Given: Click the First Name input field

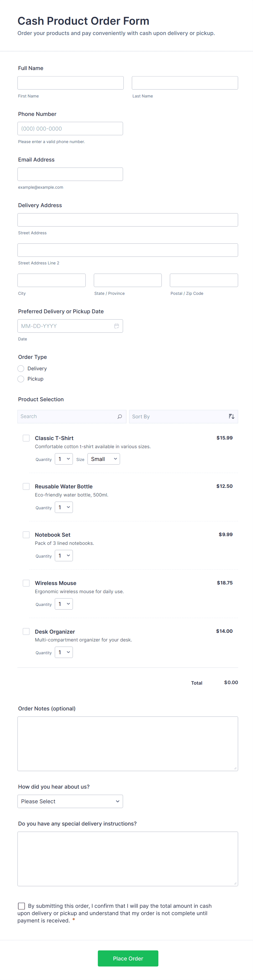Looking at the screenshot, I should 70,83.
